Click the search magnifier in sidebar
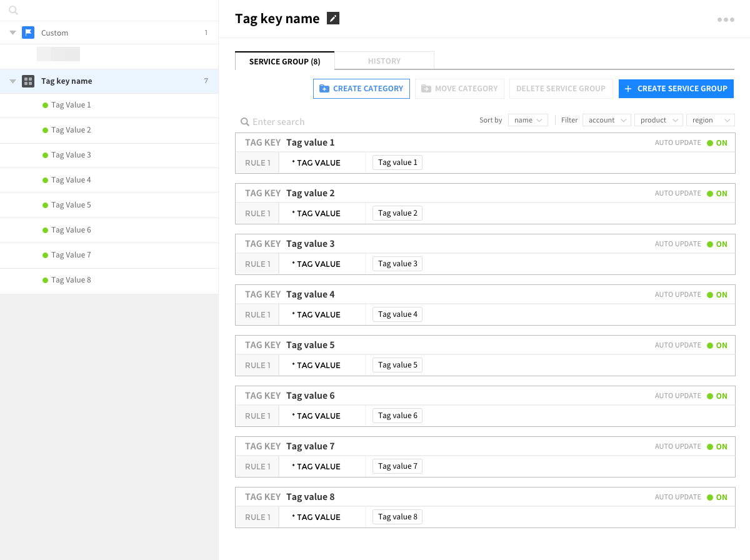 [14, 11]
